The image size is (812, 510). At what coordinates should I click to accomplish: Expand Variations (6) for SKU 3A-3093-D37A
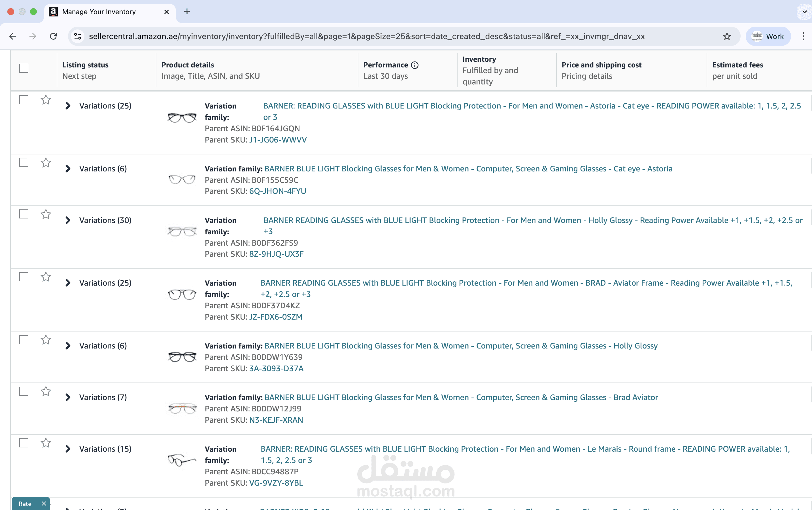pos(68,346)
